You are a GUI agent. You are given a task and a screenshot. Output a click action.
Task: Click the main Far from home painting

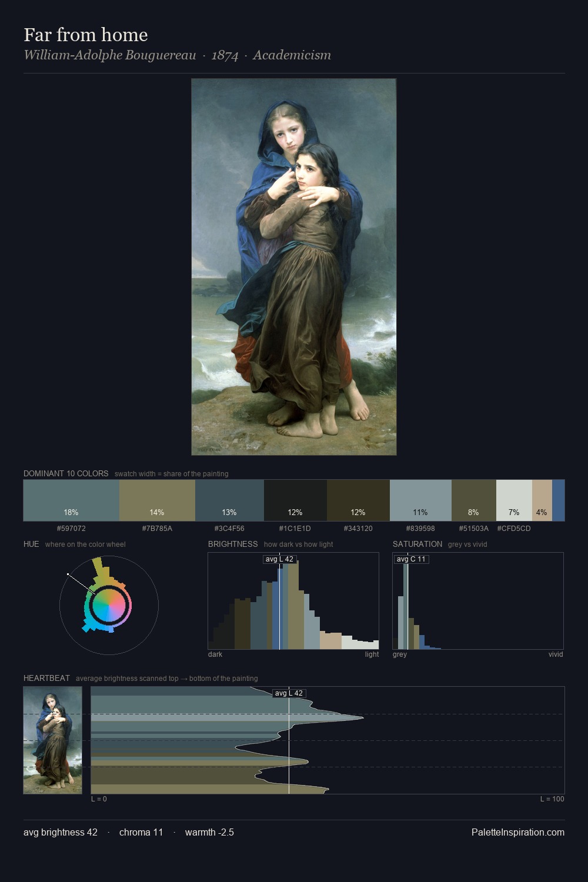(x=294, y=267)
